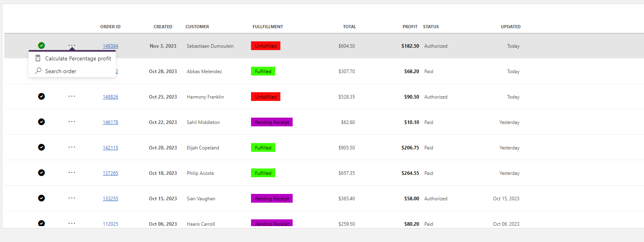Click the calculator icon in the context menu
The image size is (644, 242).
tap(38, 58)
